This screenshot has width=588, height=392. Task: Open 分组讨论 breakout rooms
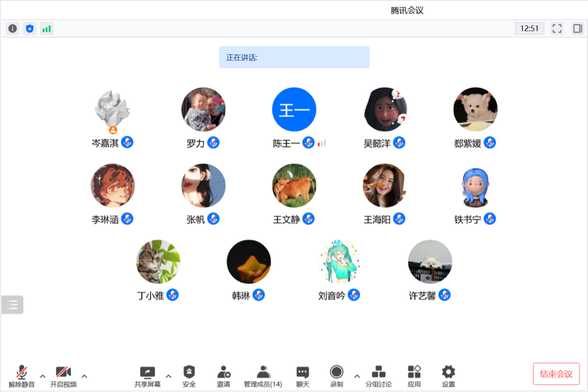(x=378, y=376)
